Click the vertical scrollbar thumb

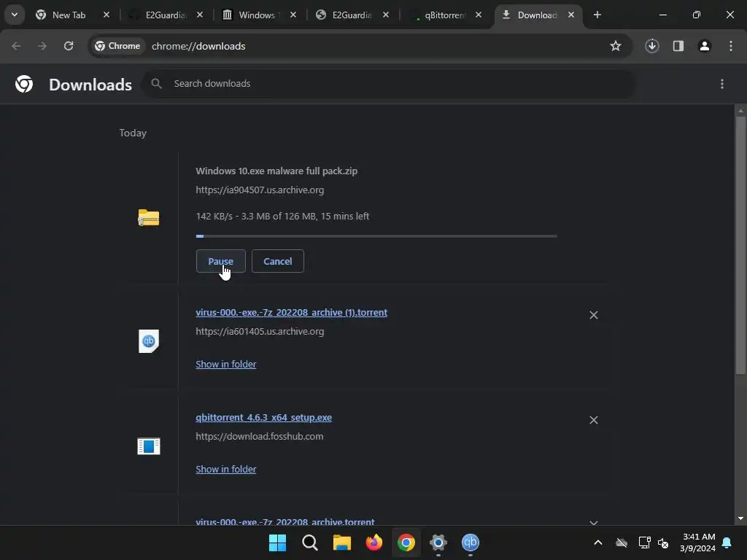[x=740, y=245]
